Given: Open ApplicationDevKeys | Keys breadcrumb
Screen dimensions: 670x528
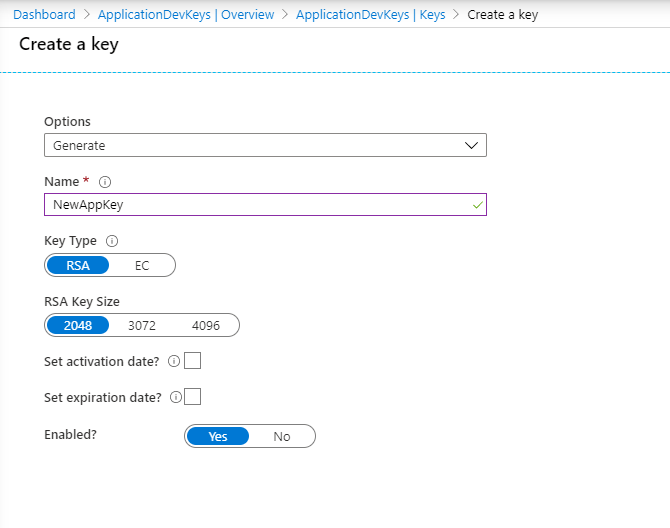Looking at the screenshot, I should pos(371,15).
